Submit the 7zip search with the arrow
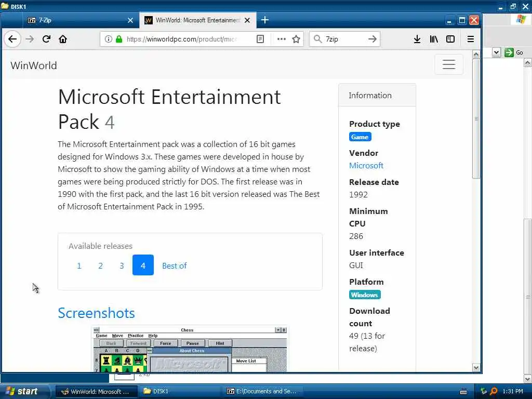The height and width of the screenshot is (399, 532). [x=373, y=39]
